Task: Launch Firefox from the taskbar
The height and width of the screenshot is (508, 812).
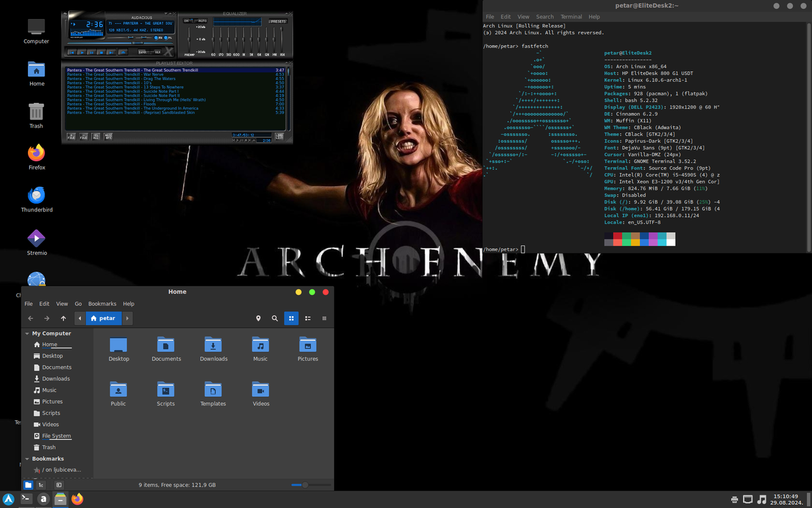Action: coord(77,499)
